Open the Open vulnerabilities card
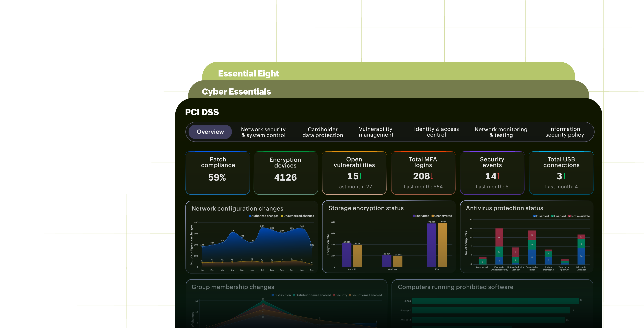The image size is (644, 328). [x=354, y=173]
